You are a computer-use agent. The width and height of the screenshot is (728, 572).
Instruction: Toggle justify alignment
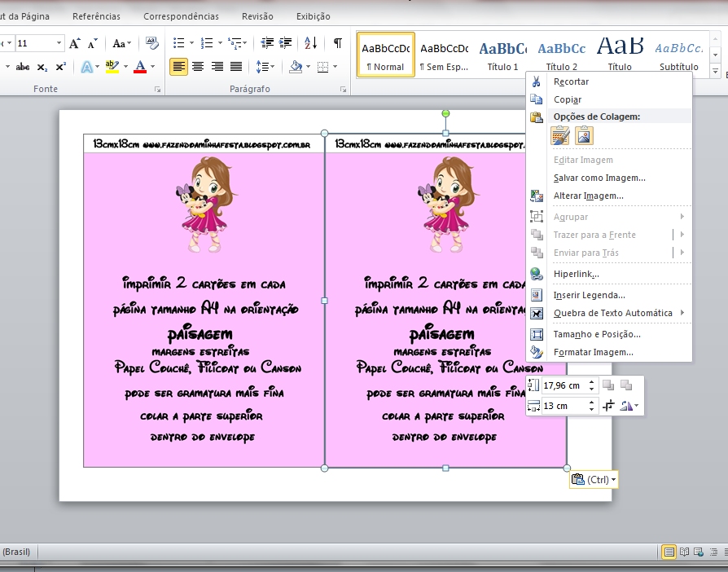click(236, 67)
